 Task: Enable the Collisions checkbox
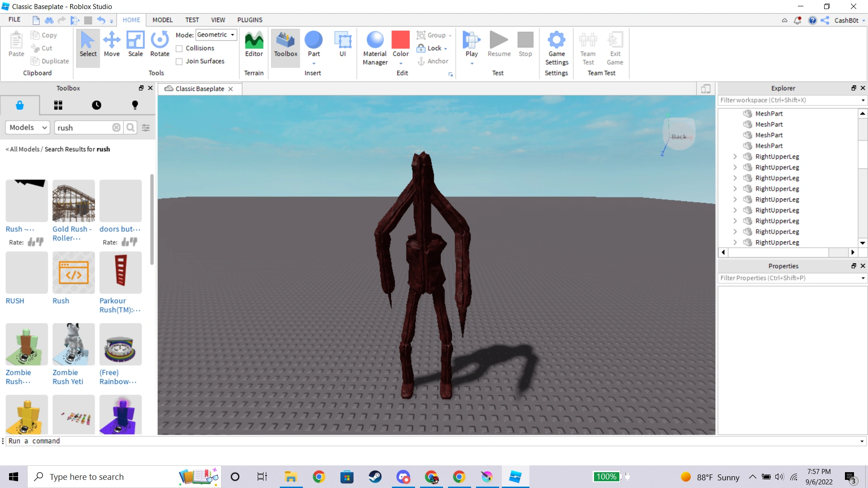[179, 48]
